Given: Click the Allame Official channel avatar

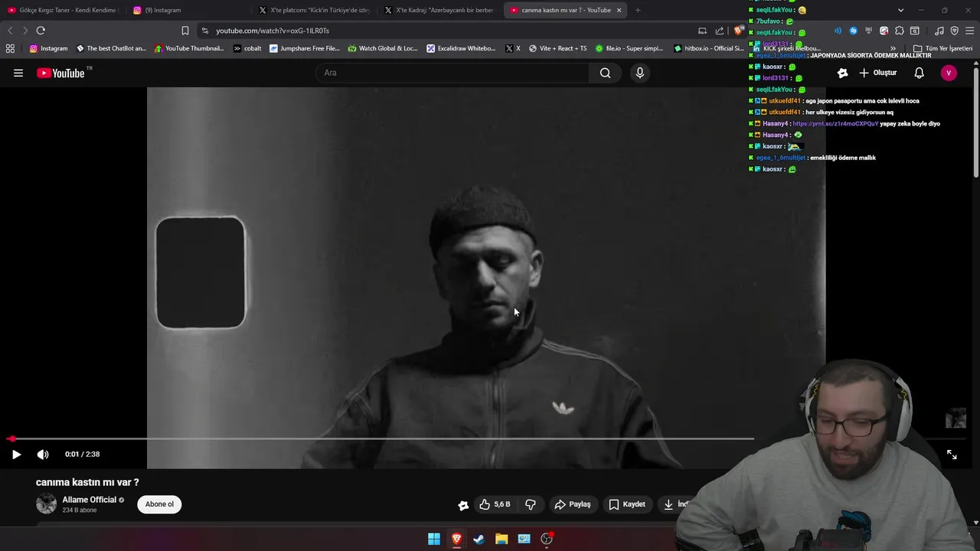Looking at the screenshot, I should (47, 504).
